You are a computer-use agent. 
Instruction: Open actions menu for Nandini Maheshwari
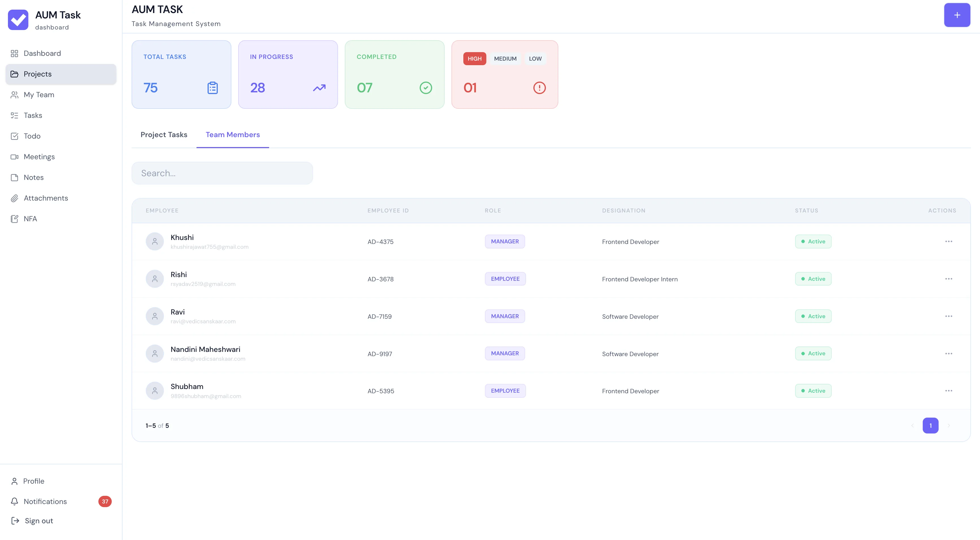[949, 354]
